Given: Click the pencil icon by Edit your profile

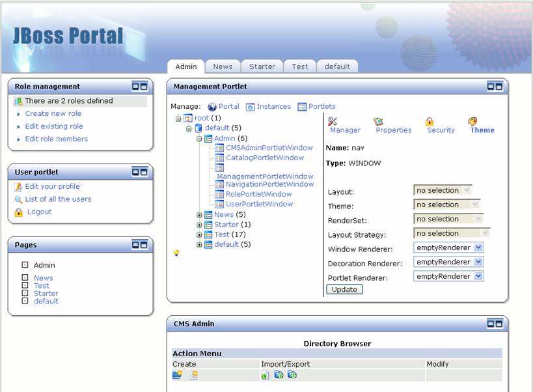Looking at the screenshot, I should pyautogui.click(x=18, y=187).
